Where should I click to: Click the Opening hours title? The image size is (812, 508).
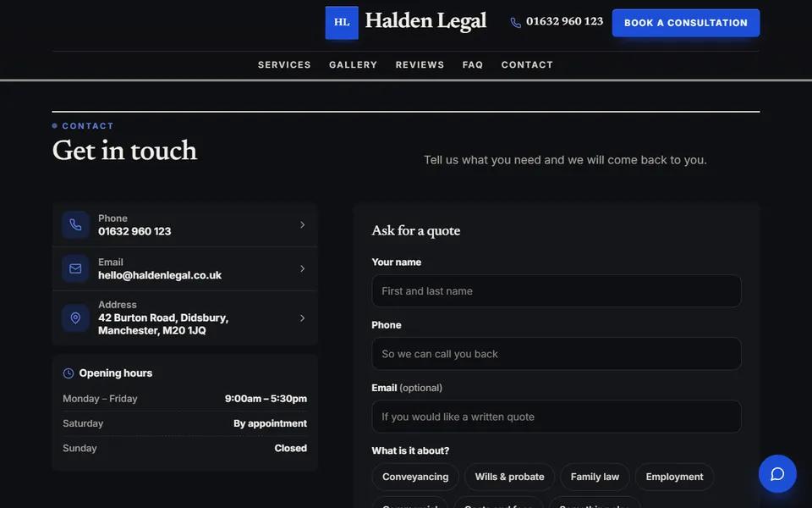point(116,373)
